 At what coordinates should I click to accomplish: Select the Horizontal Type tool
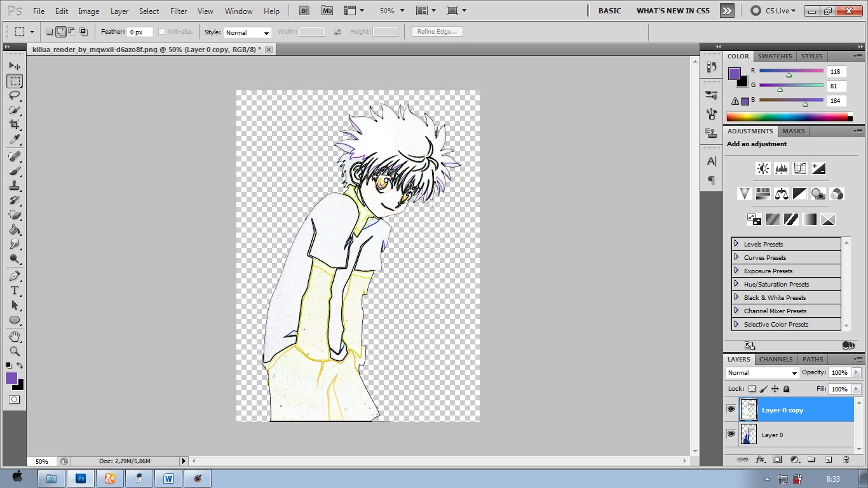click(x=15, y=290)
